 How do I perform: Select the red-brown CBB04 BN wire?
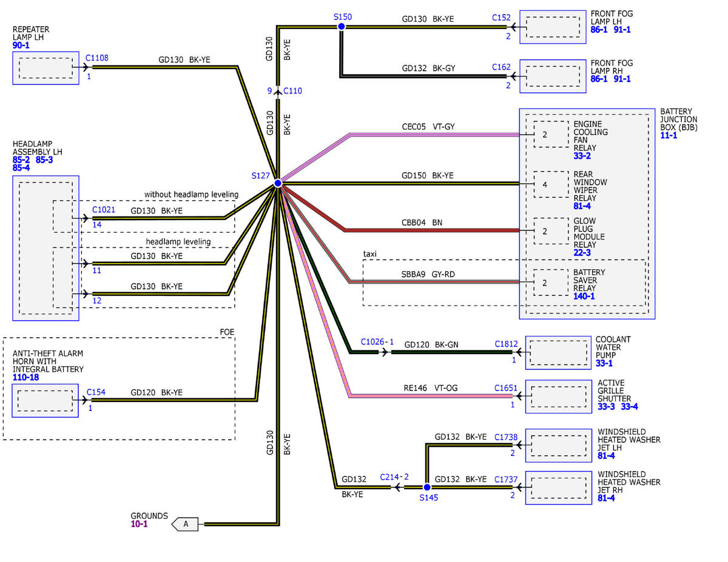(425, 230)
